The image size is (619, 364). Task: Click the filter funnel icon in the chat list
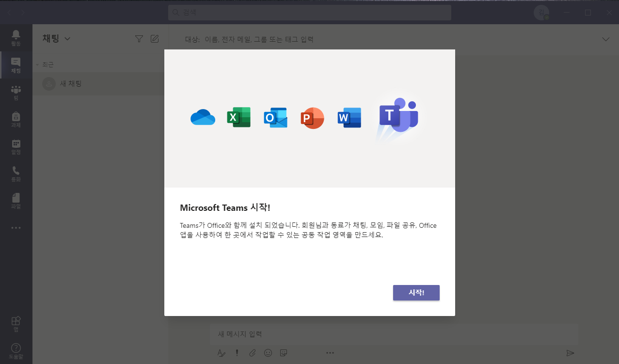point(139,39)
